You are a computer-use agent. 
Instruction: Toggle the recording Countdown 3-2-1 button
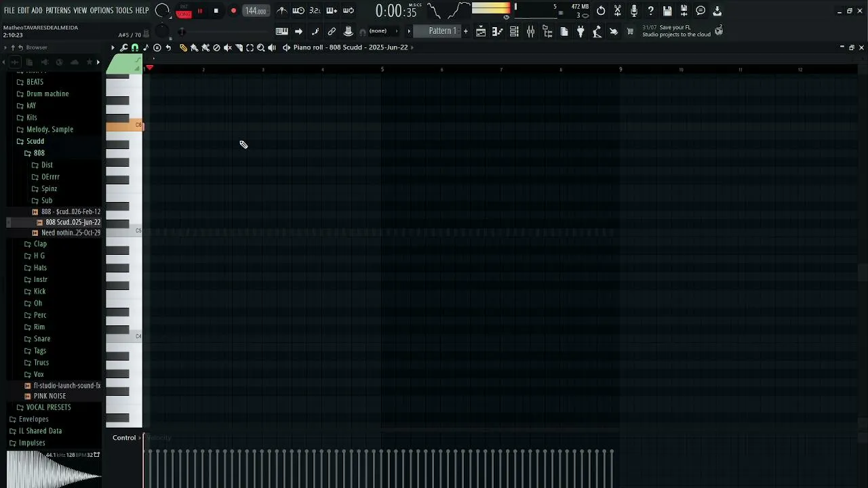click(x=315, y=11)
